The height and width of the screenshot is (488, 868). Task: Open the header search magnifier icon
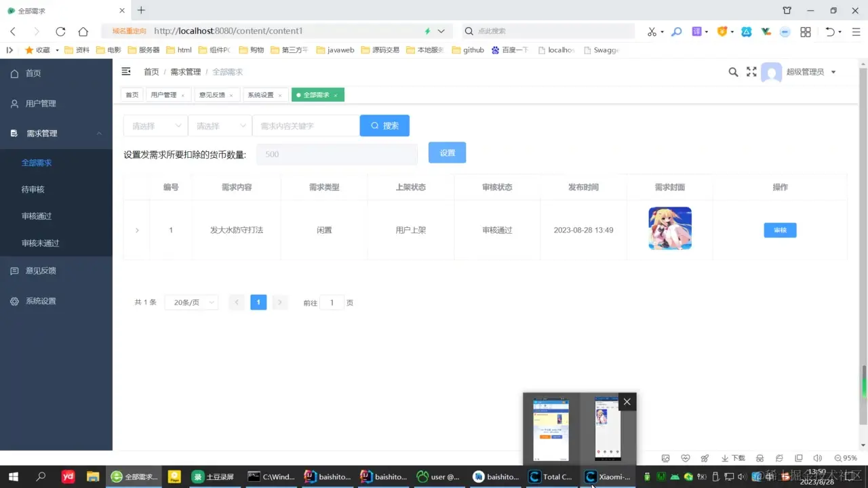click(x=733, y=72)
